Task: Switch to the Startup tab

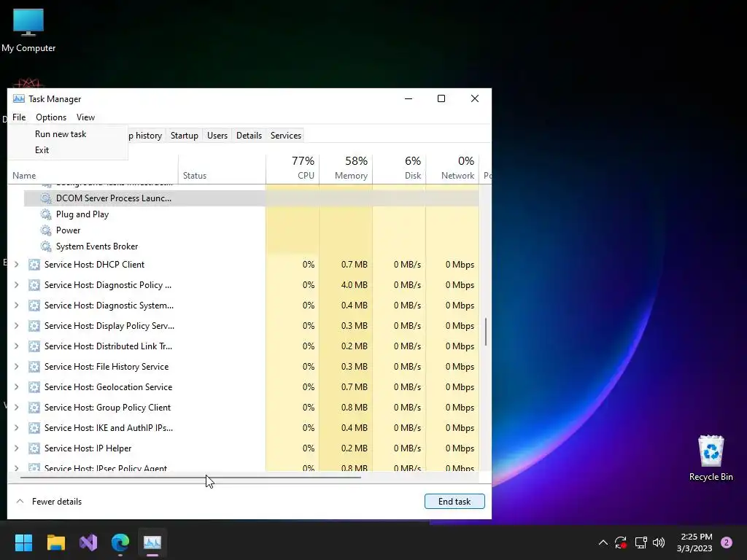Action: pos(185,135)
